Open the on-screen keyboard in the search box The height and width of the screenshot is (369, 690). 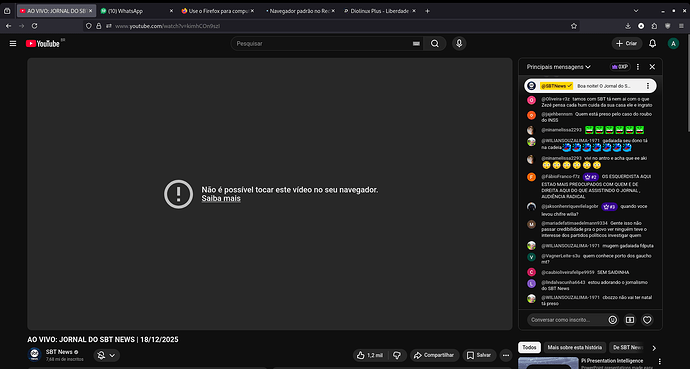416,44
